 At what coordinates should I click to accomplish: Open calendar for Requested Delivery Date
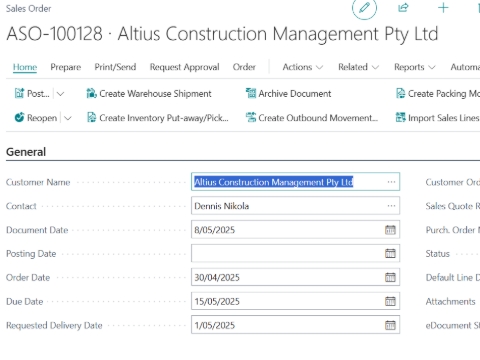coord(390,325)
